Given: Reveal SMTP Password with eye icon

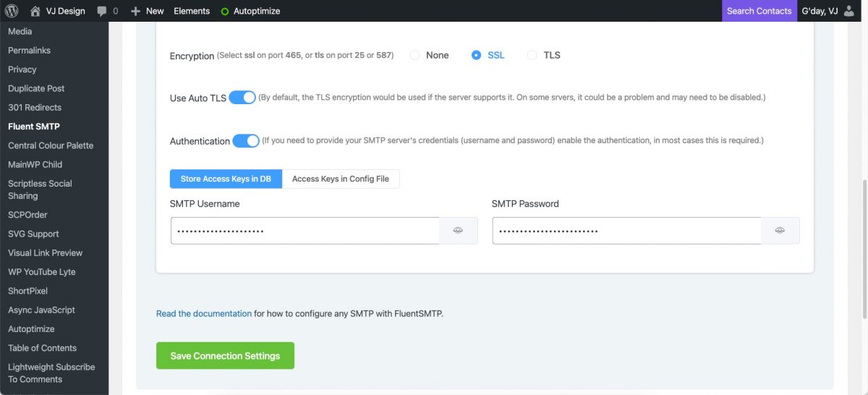Looking at the screenshot, I should click(x=780, y=230).
